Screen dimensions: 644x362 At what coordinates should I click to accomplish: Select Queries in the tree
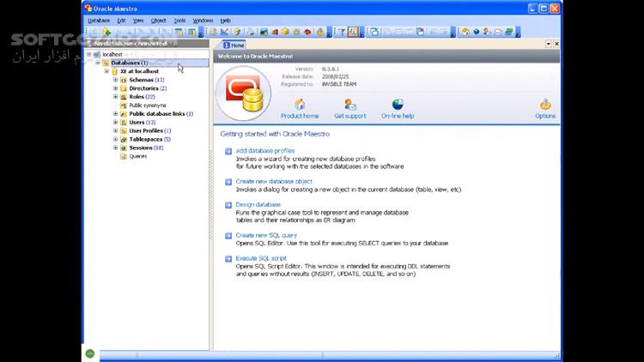[138, 156]
